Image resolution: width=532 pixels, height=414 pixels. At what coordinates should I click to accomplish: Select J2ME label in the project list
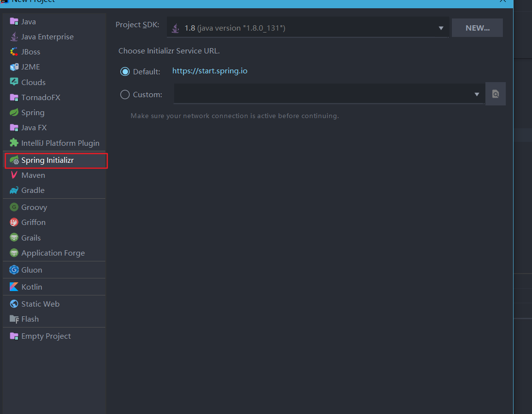pos(31,67)
